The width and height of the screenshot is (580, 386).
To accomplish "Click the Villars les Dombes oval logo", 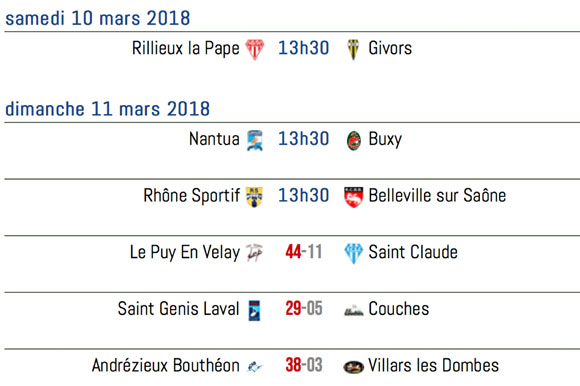I will pos(354,367).
